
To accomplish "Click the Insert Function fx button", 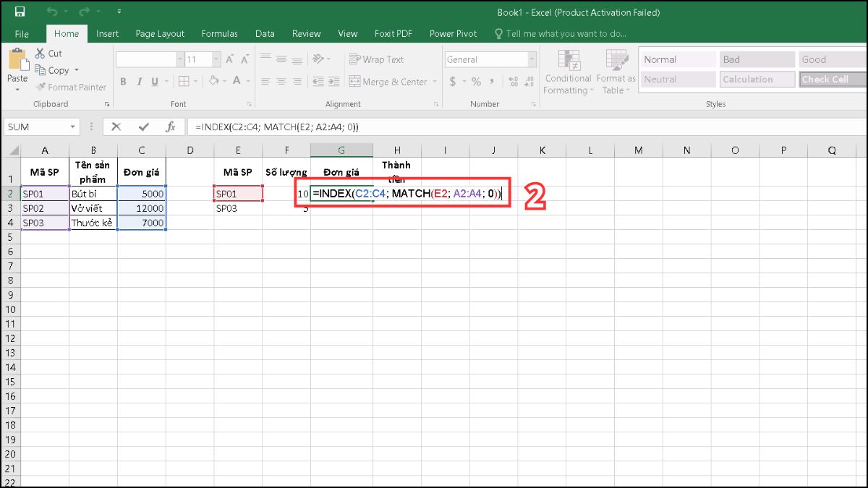I will coord(171,126).
